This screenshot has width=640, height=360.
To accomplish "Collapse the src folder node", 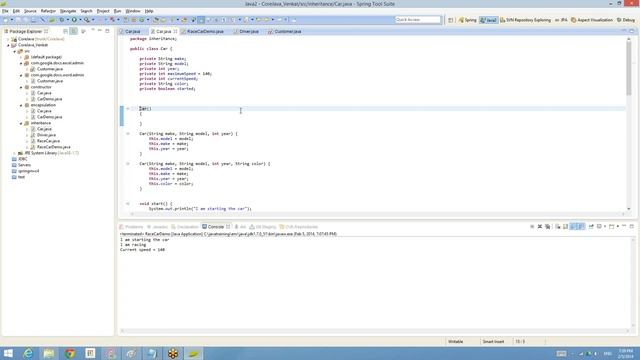I will coord(15,51).
